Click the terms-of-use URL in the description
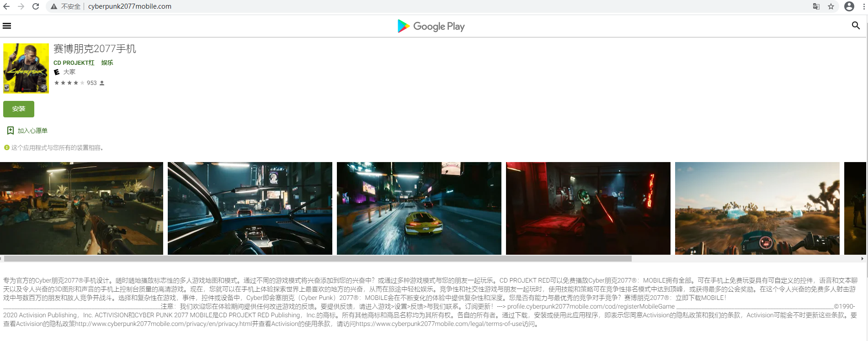Viewport: 868px width, 341px height. (439, 324)
